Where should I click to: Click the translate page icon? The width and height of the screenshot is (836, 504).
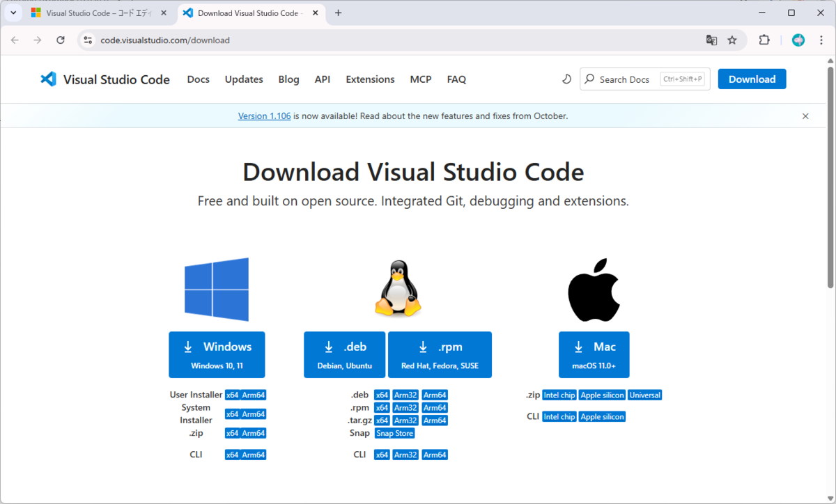711,40
